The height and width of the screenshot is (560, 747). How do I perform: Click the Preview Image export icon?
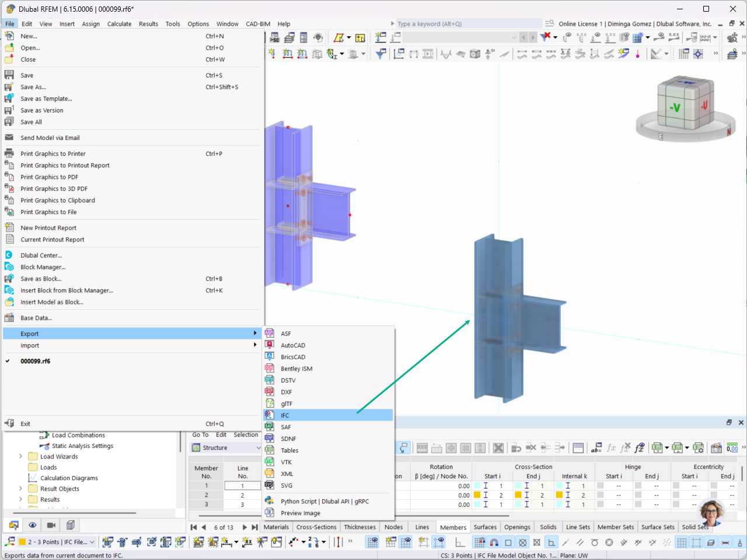point(269,513)
